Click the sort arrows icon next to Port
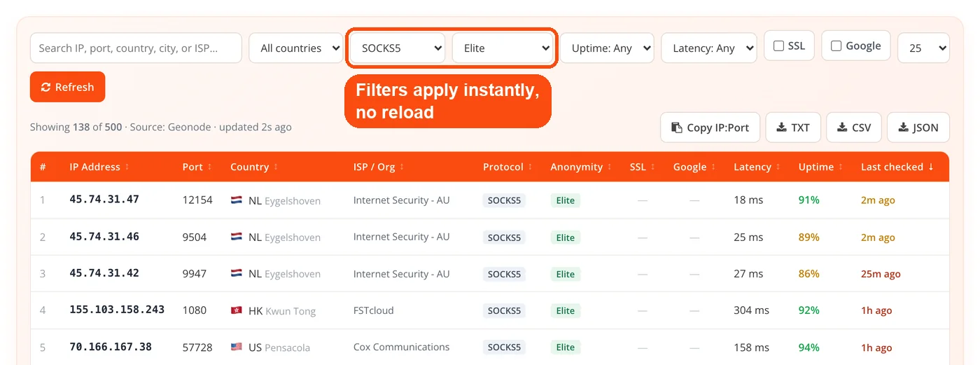This screenshot has height=365, width=980. click(209, 167)
